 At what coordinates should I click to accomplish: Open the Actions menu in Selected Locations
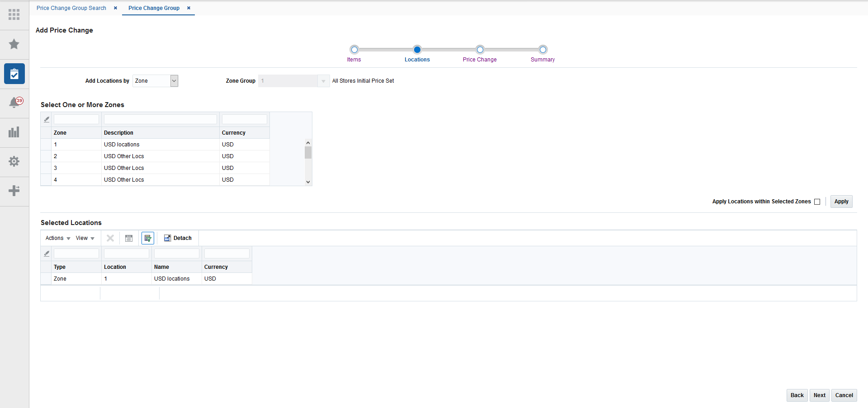click(x=57, y=238)
